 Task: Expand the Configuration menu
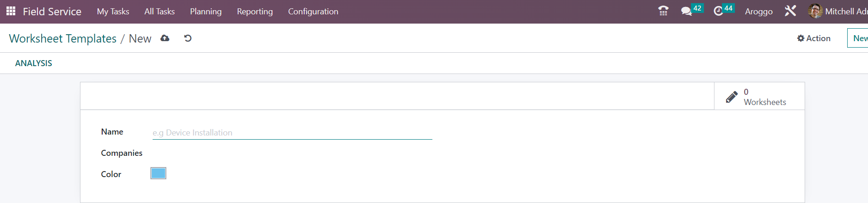pos(313,12)
